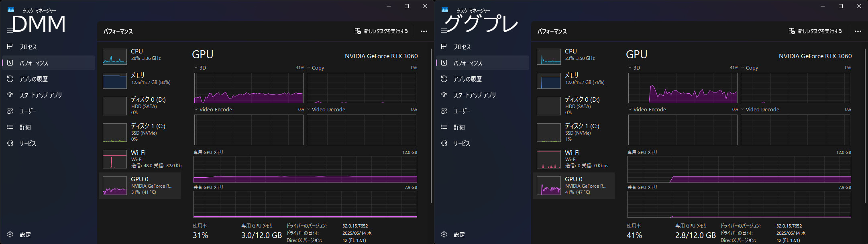
Task: Open サービス in the ググプレ-labeled window
Action: click(462, 144)
